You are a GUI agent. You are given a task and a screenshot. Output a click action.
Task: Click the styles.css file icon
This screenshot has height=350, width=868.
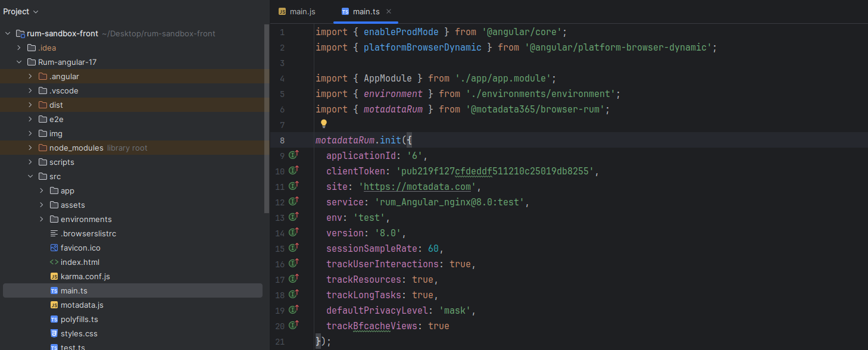point(54,333)
